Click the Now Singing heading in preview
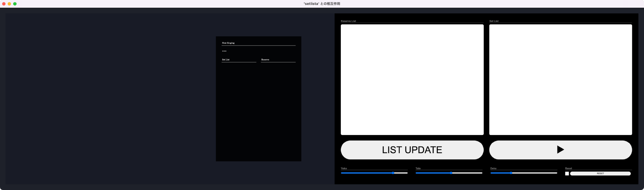 228,43
